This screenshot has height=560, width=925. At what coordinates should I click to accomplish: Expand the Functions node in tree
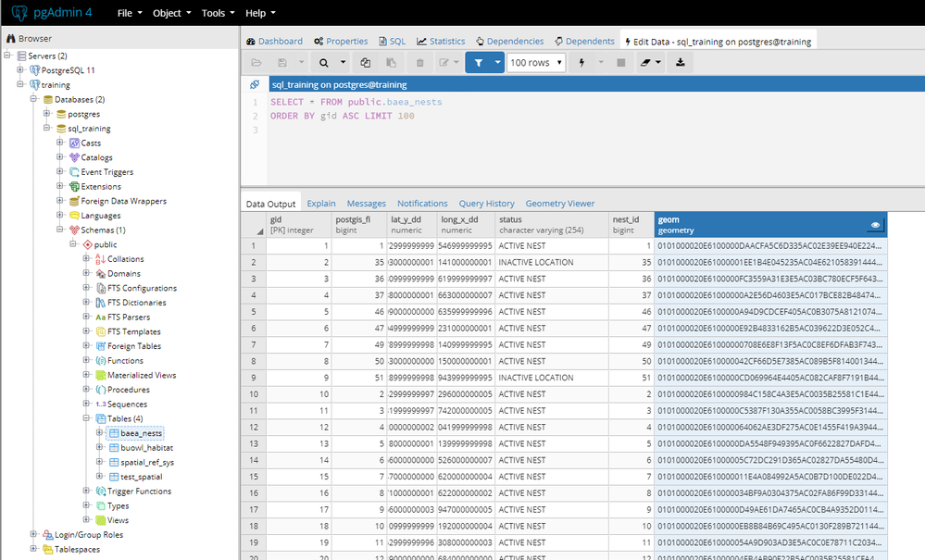click(x=87, y=361)
